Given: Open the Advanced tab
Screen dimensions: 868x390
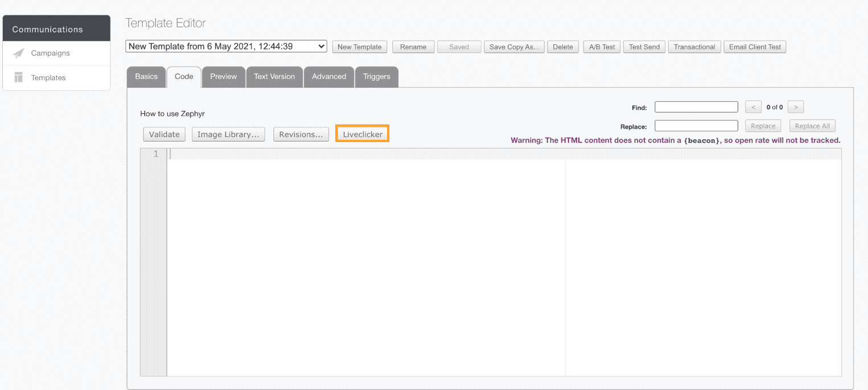Looking at the screenshot, I should point(328,76).
